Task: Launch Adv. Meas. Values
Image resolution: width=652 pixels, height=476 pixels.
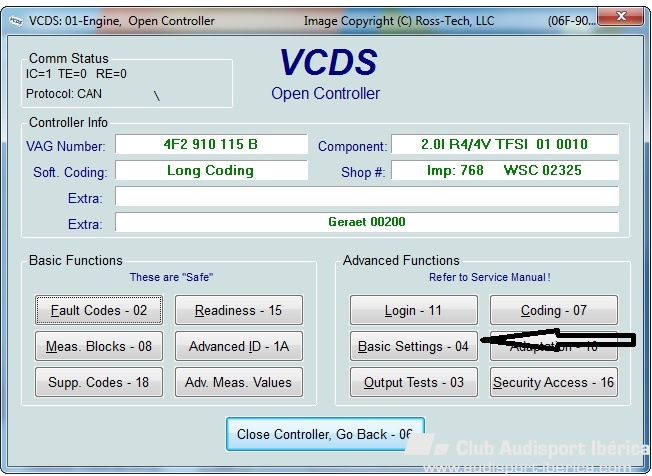Action: (x=239, y=382)
